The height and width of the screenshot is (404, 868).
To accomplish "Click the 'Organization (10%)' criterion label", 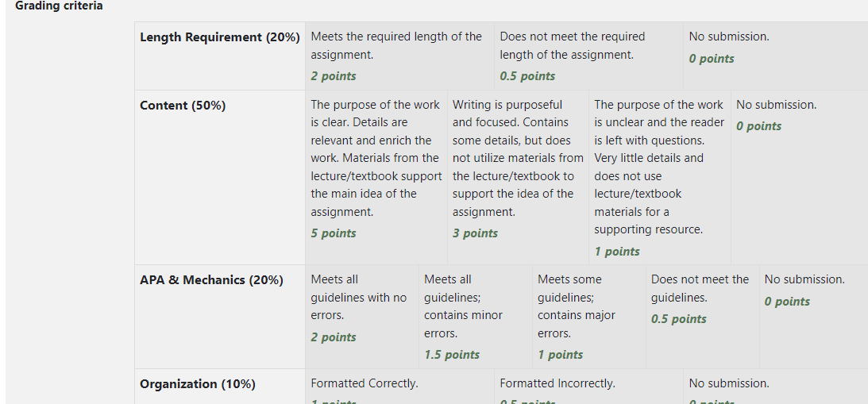I will 198,384.
